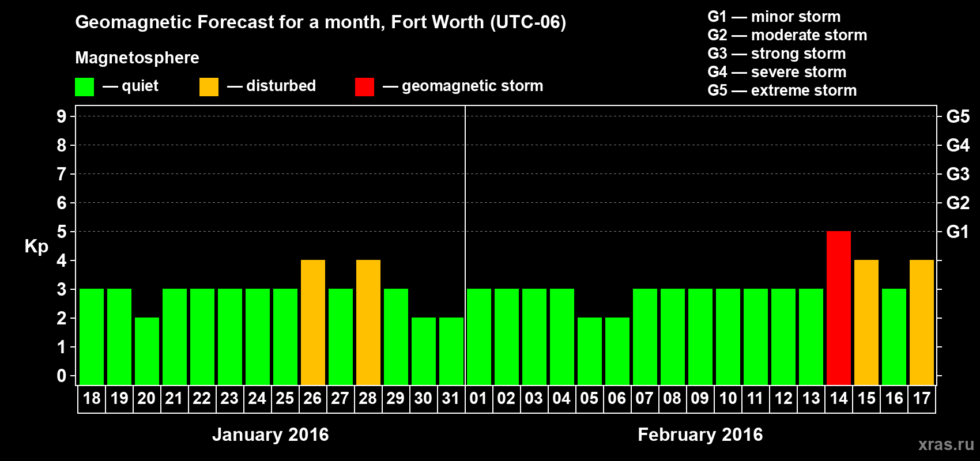The height and width of the screenshot is (461, 980).
Task: Click date label 10 on the axis
Action: 728,399
